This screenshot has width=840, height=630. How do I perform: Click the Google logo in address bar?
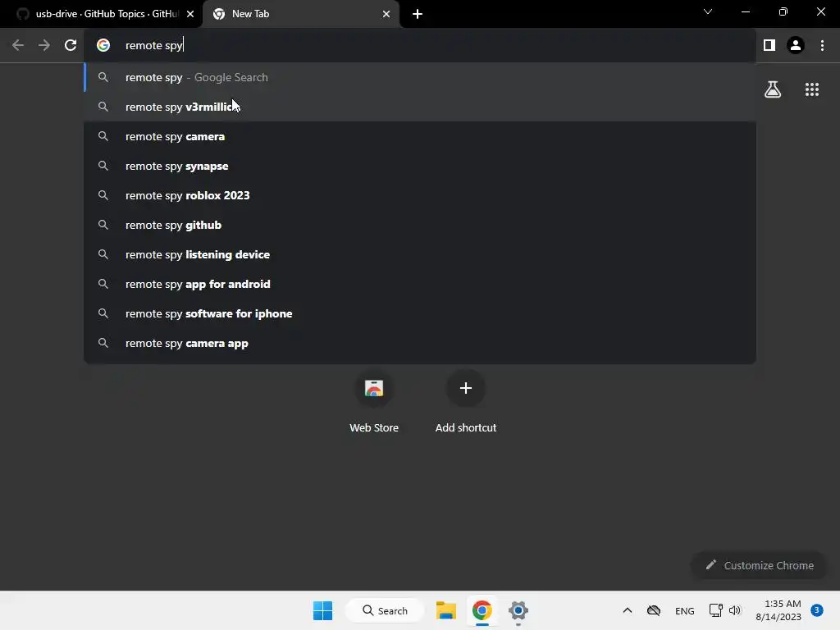click(103, 45)
